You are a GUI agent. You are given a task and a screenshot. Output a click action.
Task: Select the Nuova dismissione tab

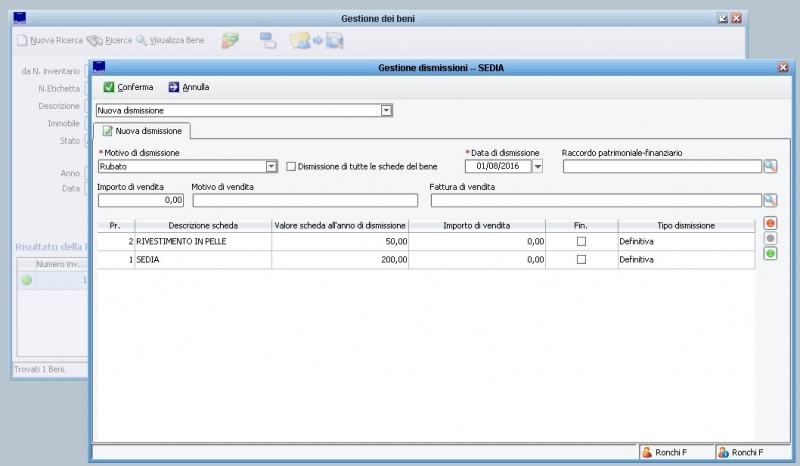pyautogui.click(x=141, y=131)
